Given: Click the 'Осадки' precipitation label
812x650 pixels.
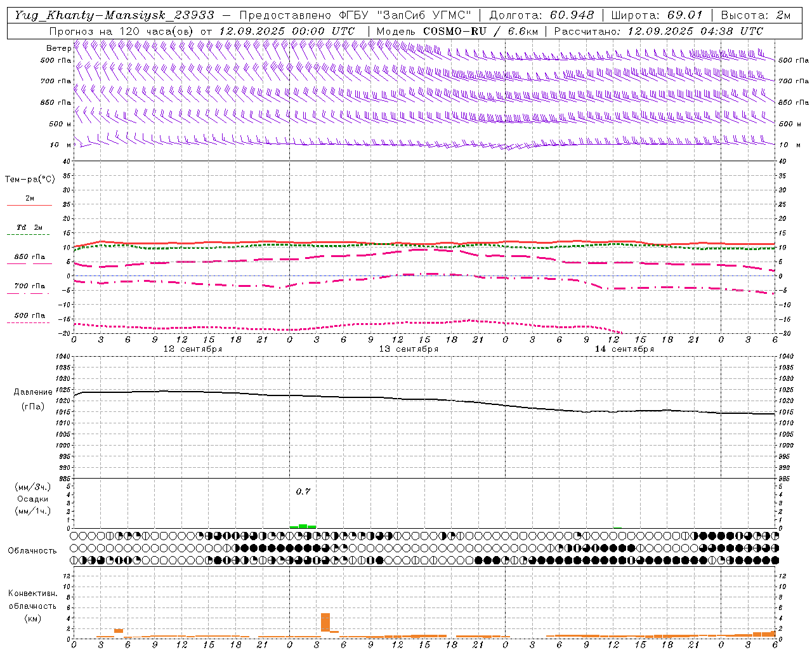Looking at the screenshot, I should point(33,499).
